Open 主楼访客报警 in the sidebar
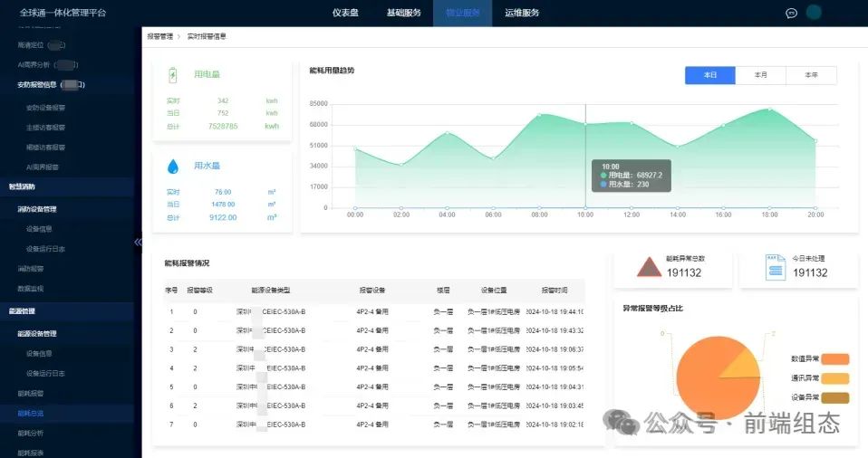The height and width of the screenshot is (458, 868). 46,128
